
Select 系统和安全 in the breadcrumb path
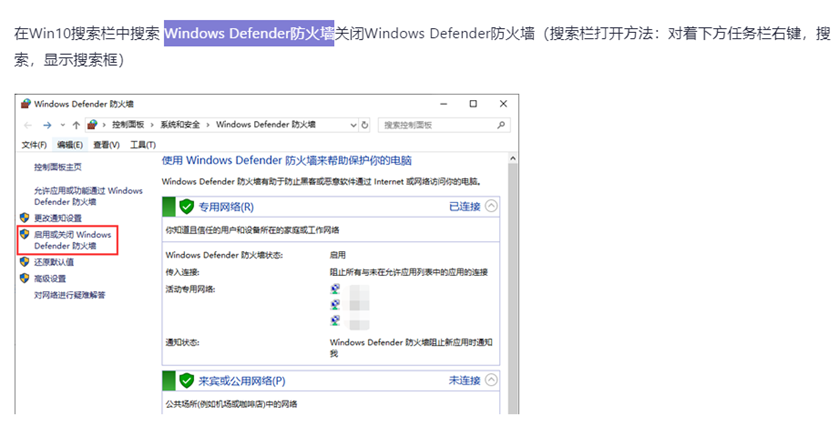[180, 125]
